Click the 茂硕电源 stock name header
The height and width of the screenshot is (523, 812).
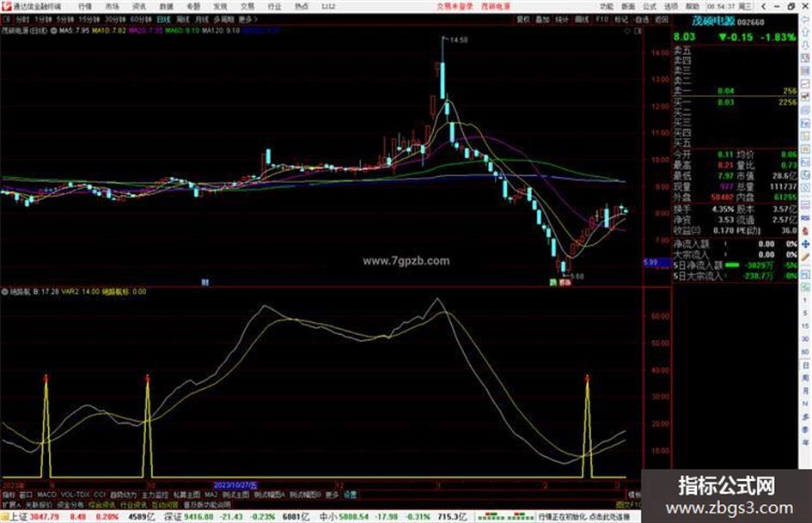pyautogui.click(x=713, y=21)
